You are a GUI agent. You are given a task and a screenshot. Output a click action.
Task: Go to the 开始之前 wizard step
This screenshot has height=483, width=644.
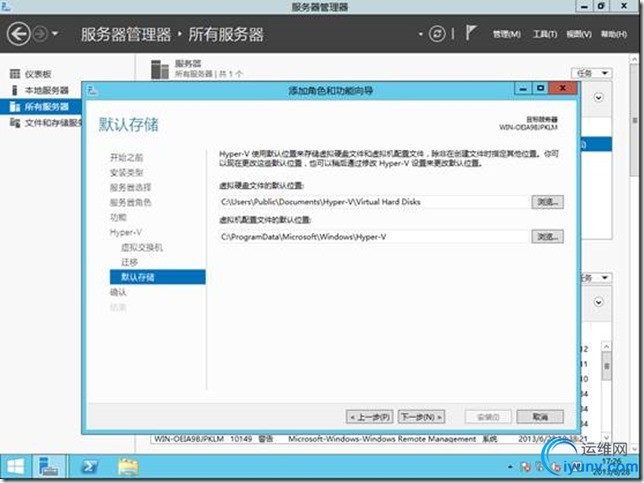[x=126, y=158]
